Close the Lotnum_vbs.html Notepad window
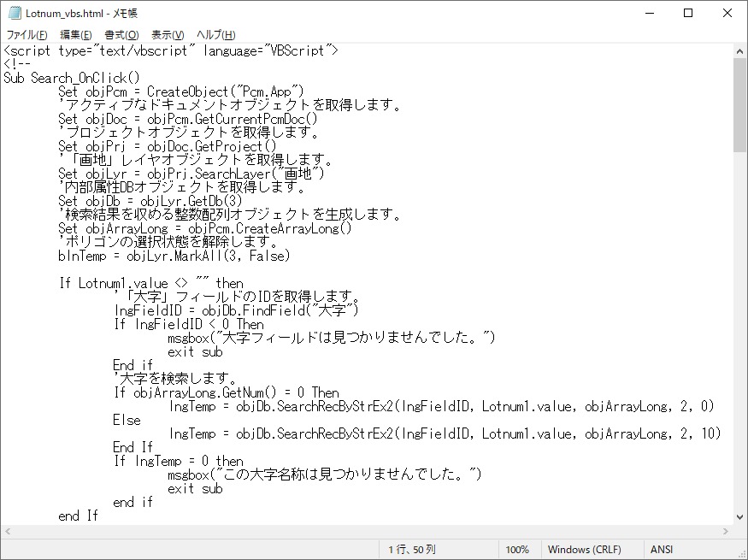 [727, 13]
